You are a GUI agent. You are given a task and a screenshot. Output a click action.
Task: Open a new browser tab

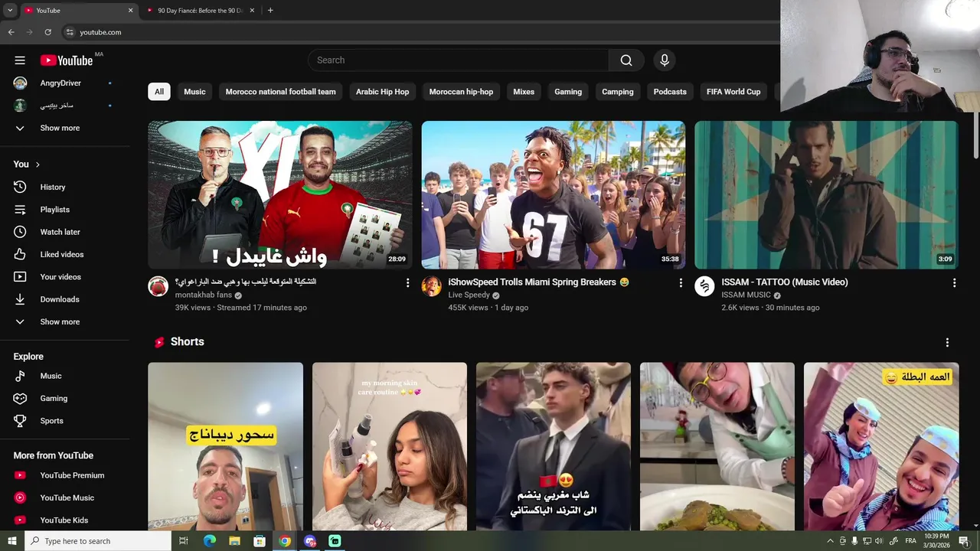tap(270, 11)
